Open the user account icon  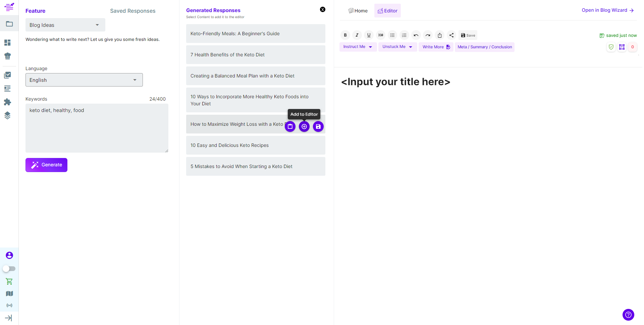click(9, 256)
